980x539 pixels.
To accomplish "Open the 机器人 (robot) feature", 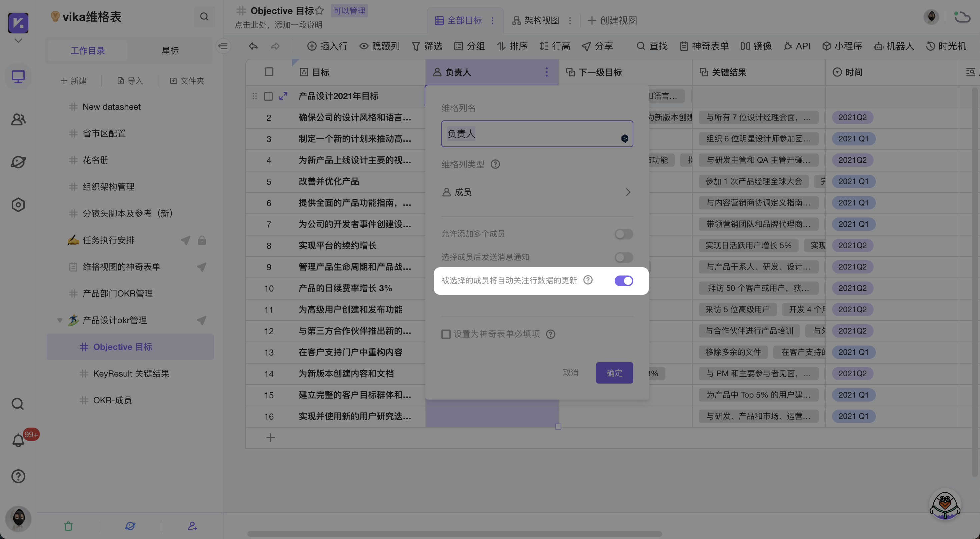I will 894,46.
